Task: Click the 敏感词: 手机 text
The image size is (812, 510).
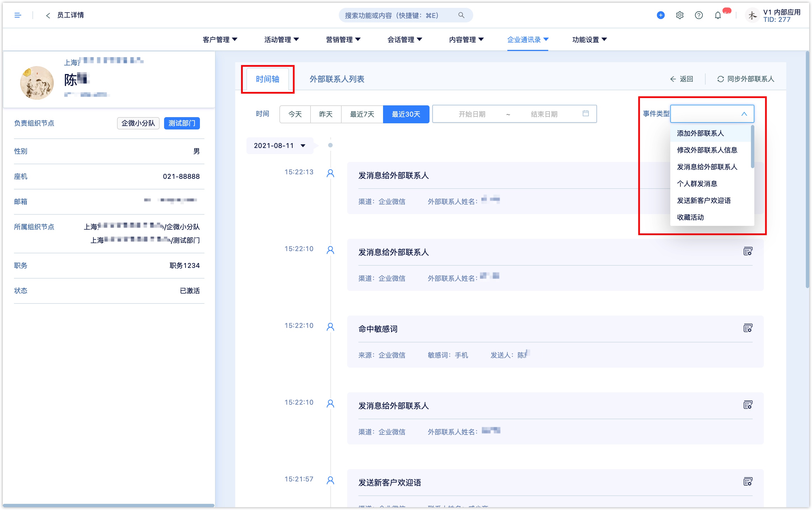Action: [x=448, y=355]
